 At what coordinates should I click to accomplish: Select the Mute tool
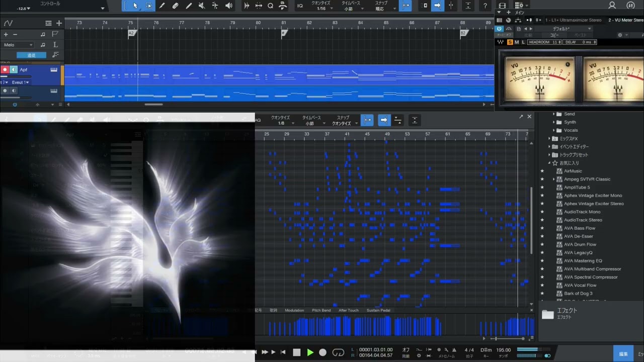point(202,6)
